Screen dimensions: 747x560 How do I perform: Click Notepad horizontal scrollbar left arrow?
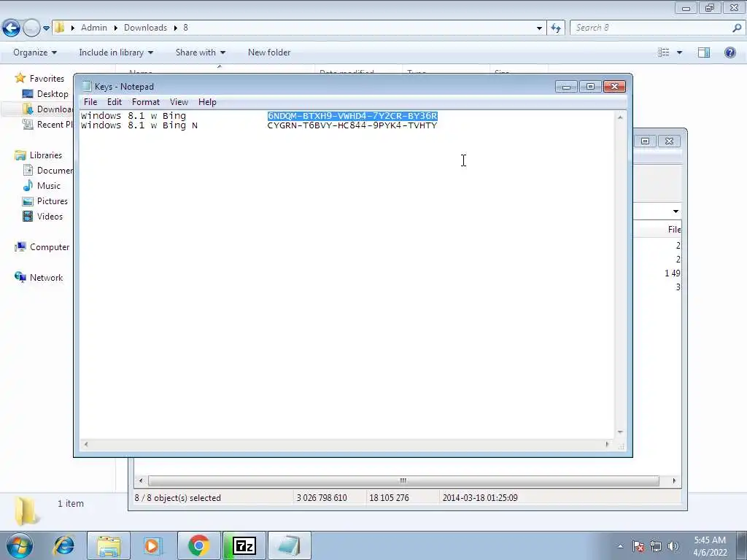pos(86,444)
